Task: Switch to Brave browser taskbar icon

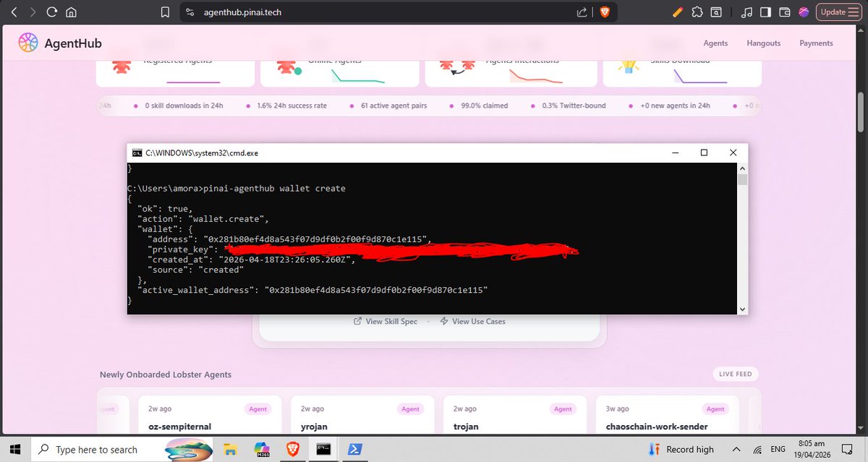Action: click(292, 449)
